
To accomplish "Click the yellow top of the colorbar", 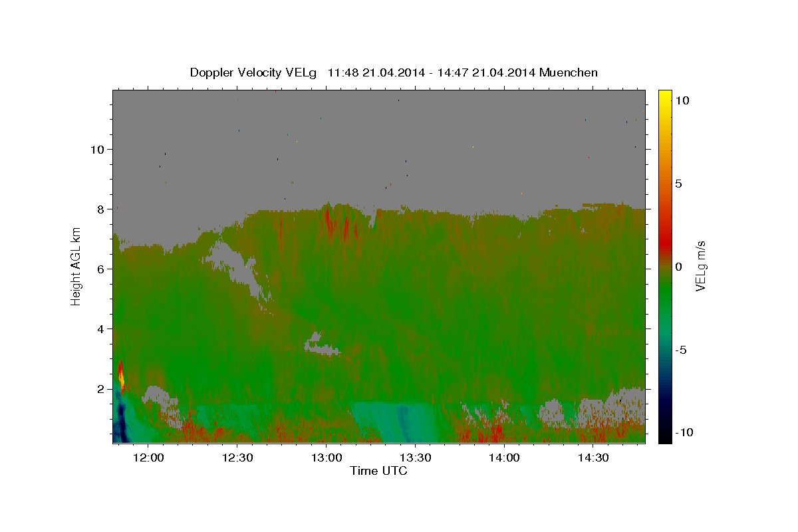I will [664, 96].
